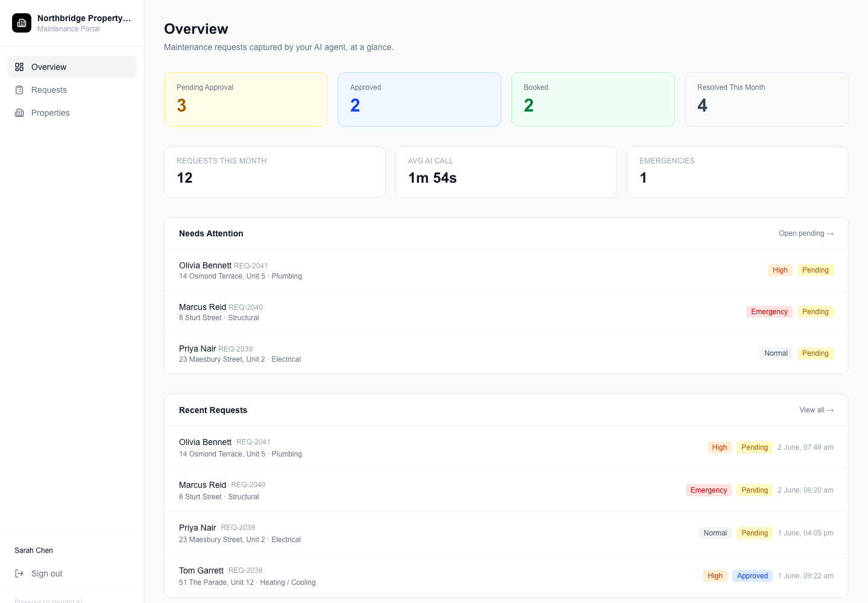This screenshot has width=868, height=603.
Task: Click Maintenance Portal subtitle in sidebar
Action: [68, 29]
